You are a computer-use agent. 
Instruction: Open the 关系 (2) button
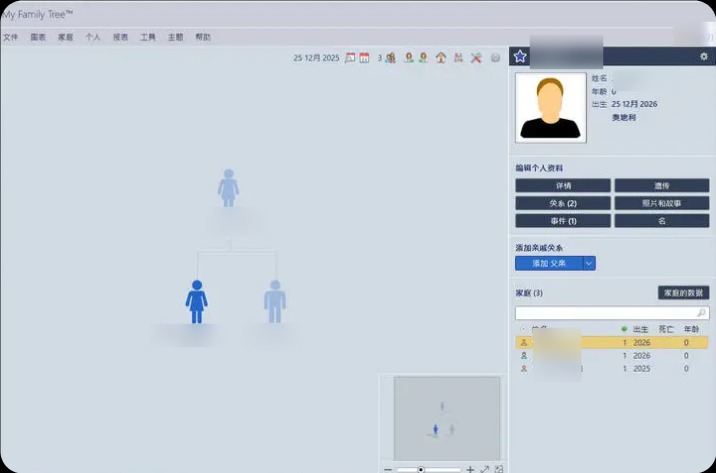point(563,203)
